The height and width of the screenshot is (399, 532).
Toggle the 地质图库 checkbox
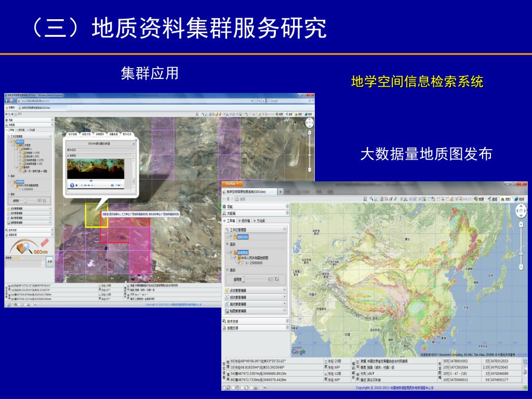pos(231,252)
